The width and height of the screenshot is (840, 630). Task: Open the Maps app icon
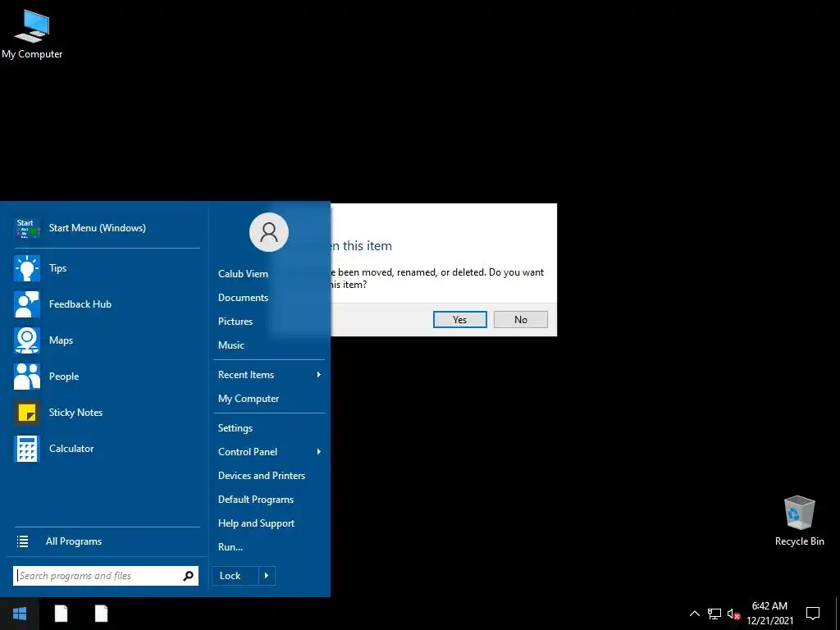coord(27,340)
